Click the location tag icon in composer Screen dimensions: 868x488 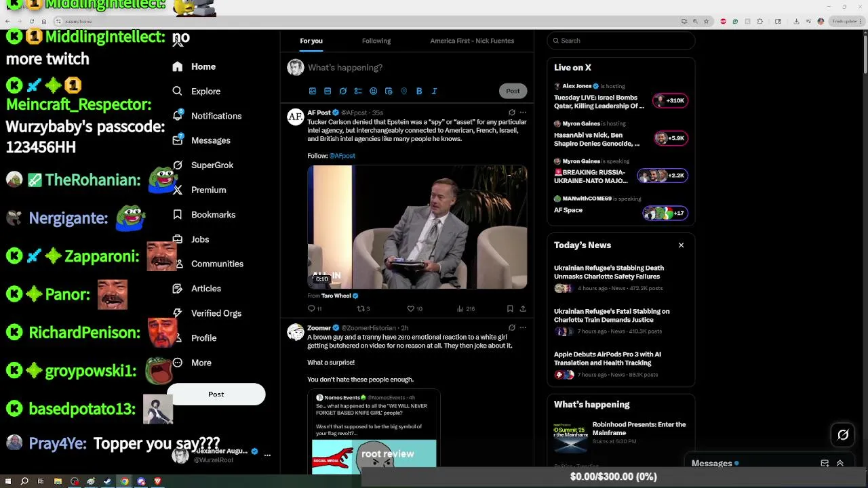[x=403, y=91]
